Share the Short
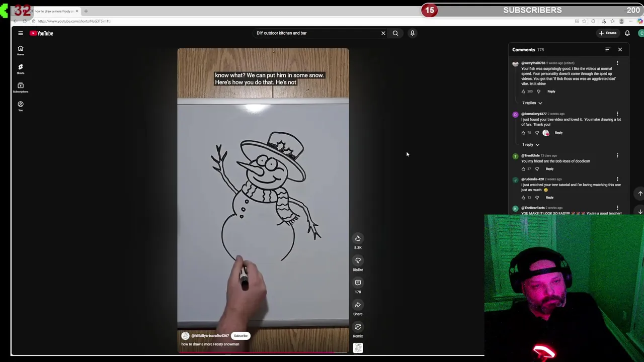The width and height of the screenshot is (644, 362). (358, 305)
